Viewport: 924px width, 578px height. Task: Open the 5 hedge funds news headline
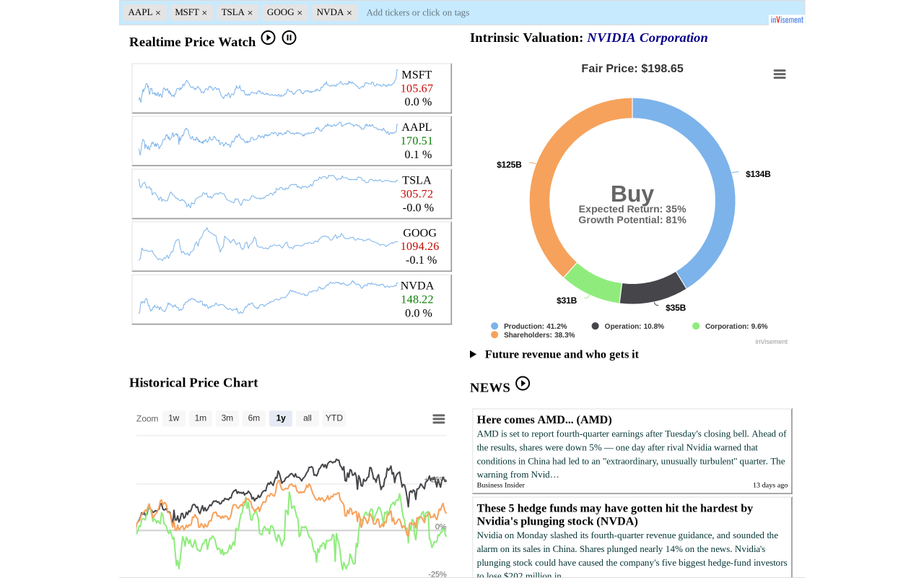coord(615,514)
